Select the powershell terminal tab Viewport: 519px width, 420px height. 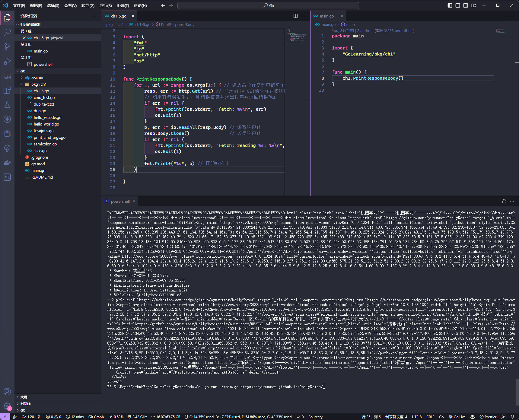[120, 201]
